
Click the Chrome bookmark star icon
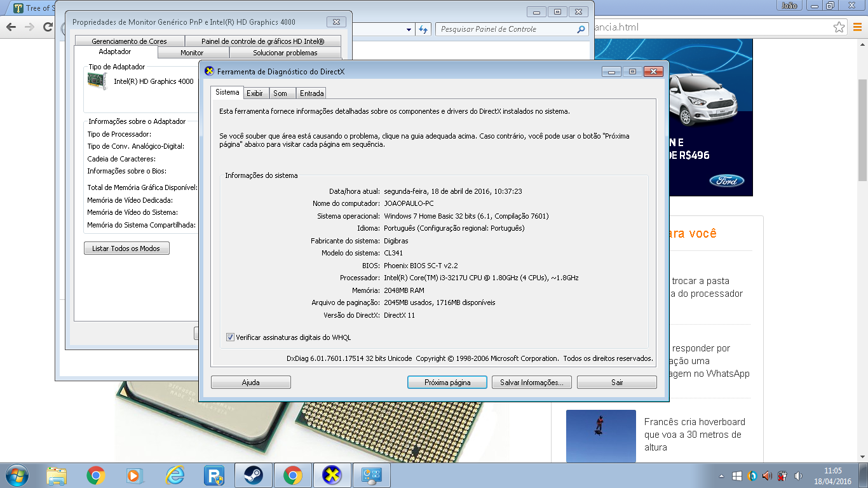tap(839, 27)
